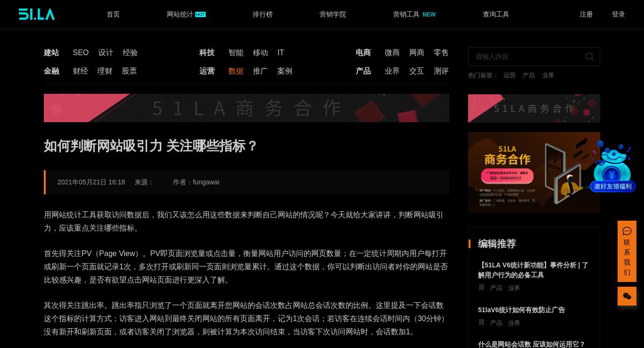The height and width of the screenshot is (348, 644).
Task: Click the 邀好友领福利 mascot icon
Action: pyautogui.click(x=612, y=166)
